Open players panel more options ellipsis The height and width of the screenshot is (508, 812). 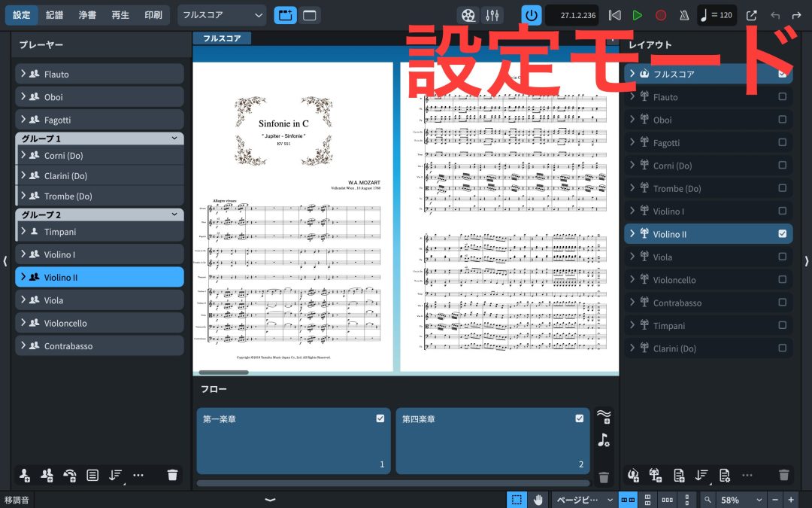(138, 475)
